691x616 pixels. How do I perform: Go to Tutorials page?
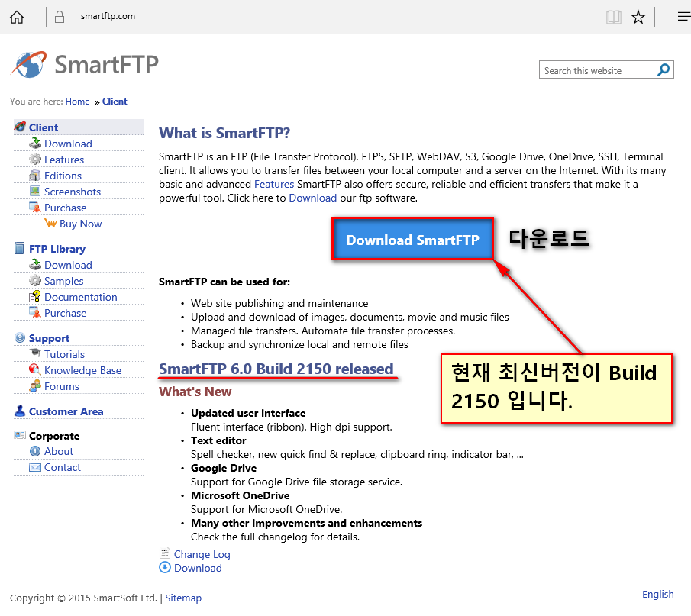tap(64, 354)
